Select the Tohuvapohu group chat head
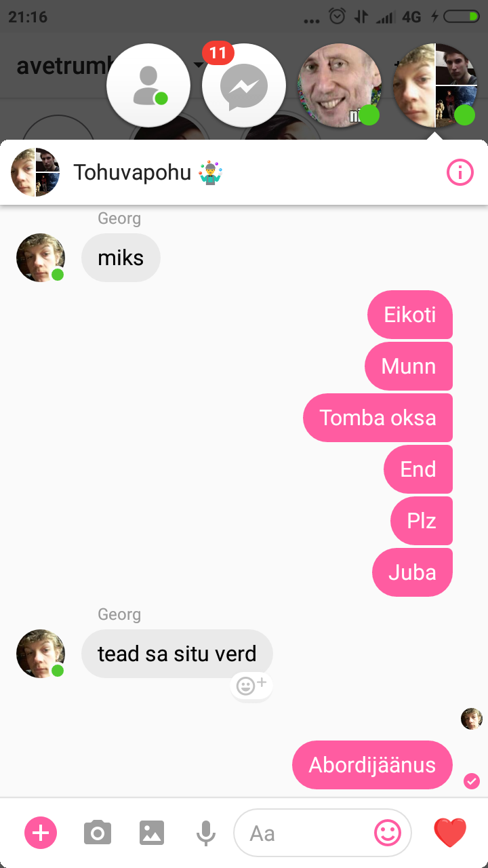 (x=435, y=85)
